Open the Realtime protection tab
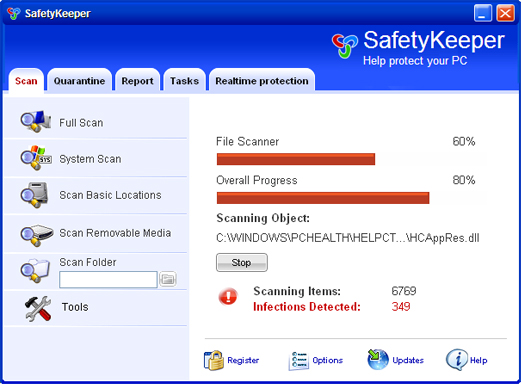The height and width of the screenshot is (384, 521). tap(262, 81)
